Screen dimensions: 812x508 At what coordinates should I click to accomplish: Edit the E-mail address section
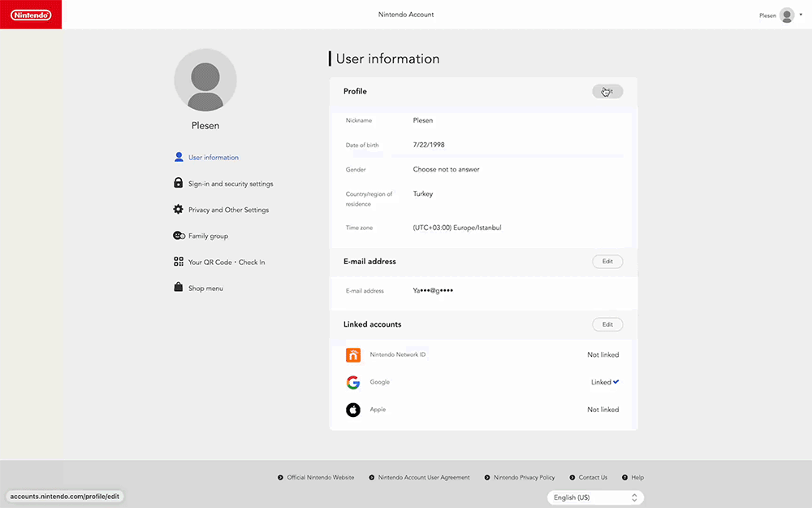click(607, 262)
